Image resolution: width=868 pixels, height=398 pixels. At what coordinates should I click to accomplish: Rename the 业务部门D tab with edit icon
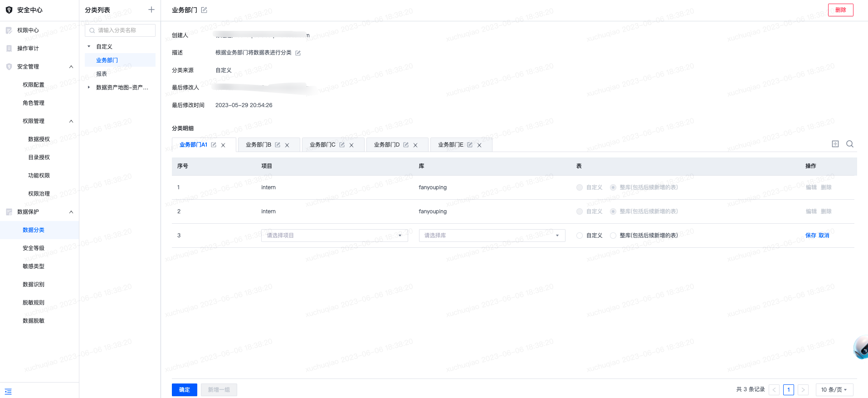(x=406, y=145)
